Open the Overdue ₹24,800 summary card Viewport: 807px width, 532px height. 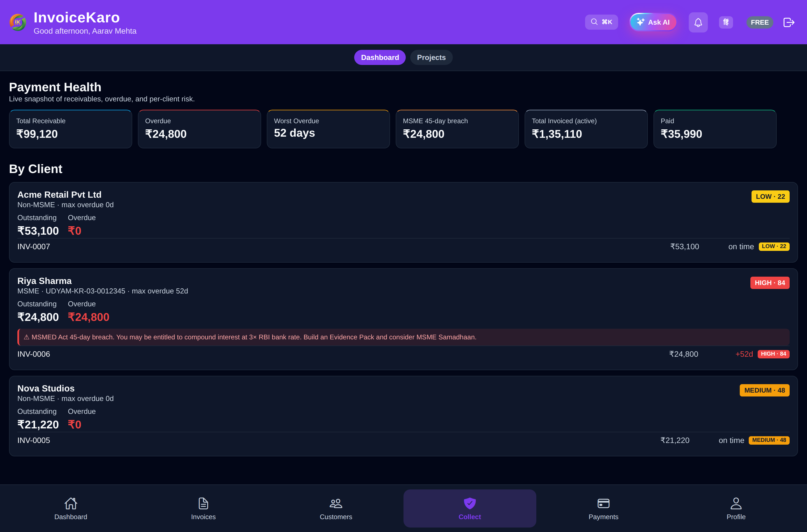[x=199, y=129]
